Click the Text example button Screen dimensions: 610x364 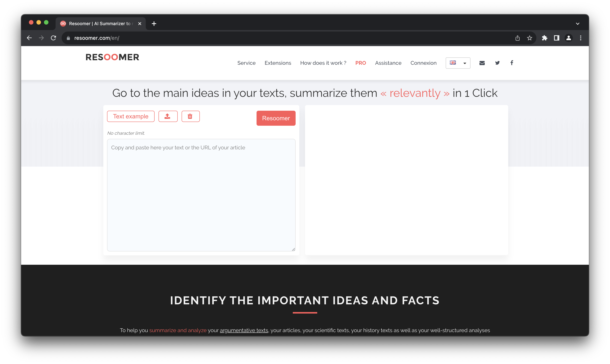[131, 116]
